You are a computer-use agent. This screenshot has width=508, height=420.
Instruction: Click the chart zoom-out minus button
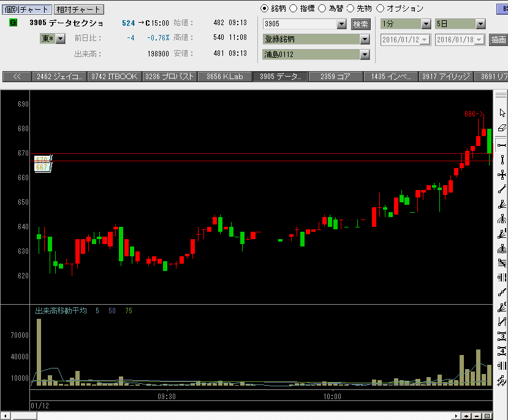click(x=477, y=416)
